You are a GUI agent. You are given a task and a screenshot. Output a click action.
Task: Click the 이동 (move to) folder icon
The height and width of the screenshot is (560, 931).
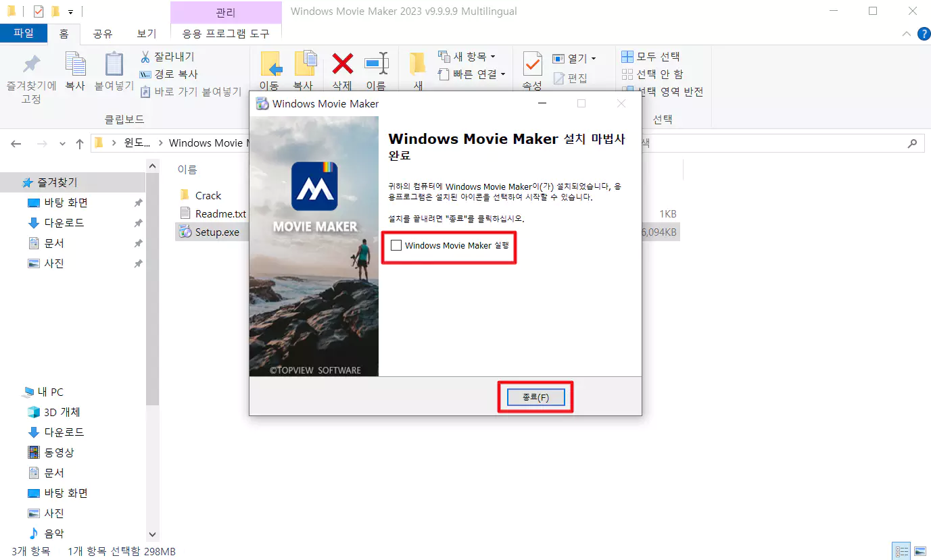coord(270,63)
